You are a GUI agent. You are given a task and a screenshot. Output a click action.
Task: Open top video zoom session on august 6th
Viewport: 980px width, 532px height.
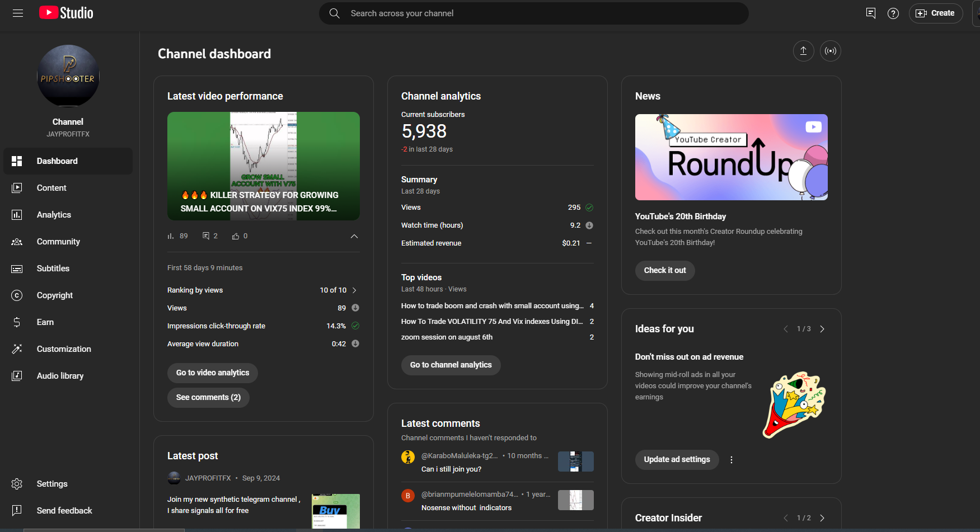point(447,337)
